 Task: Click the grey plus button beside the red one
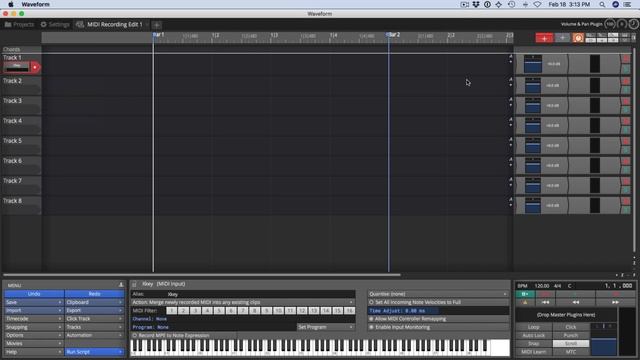point(562,38)
